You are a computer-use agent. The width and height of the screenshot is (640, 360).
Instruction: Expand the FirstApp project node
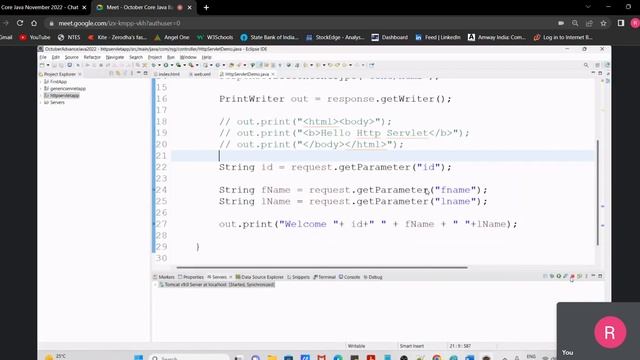tap(41, 82)
